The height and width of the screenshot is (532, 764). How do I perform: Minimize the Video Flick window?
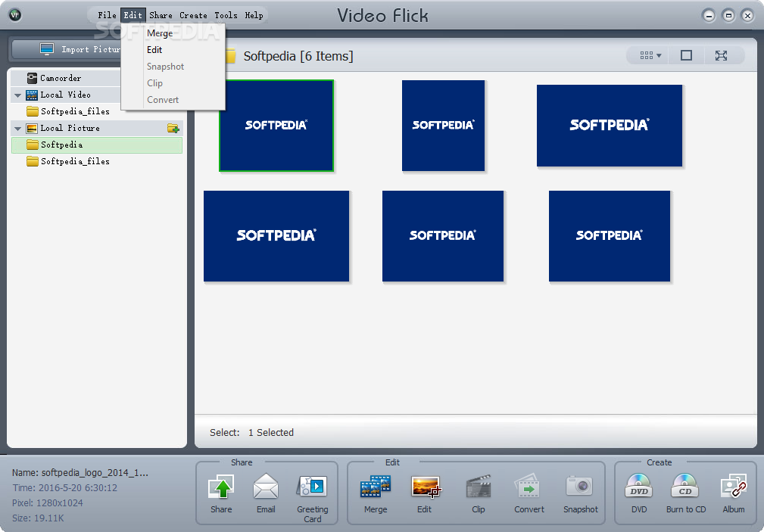click(709, 16)
